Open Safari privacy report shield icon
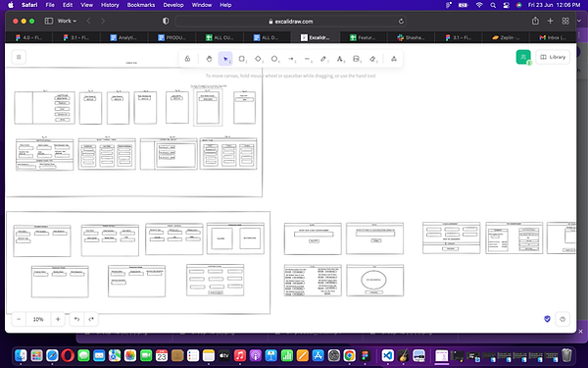Viewport: 588px width, 368px height. pyautogui.click(x=166, y=21)
